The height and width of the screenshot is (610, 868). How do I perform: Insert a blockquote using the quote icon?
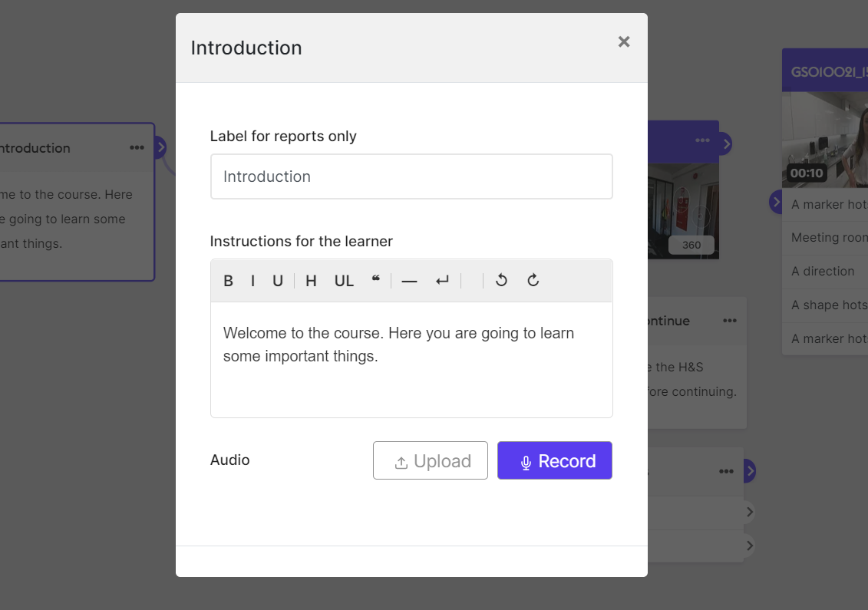click(x=376, y=279)
